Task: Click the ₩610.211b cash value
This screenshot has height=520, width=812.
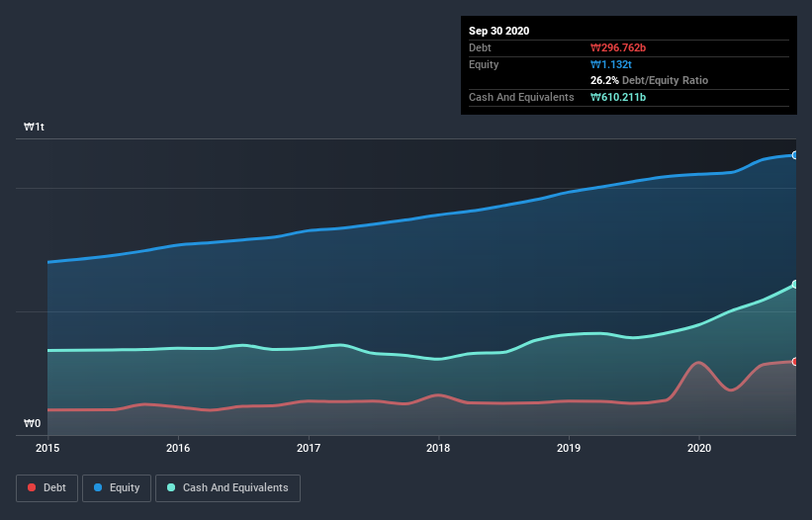Action: coord(618,97)
